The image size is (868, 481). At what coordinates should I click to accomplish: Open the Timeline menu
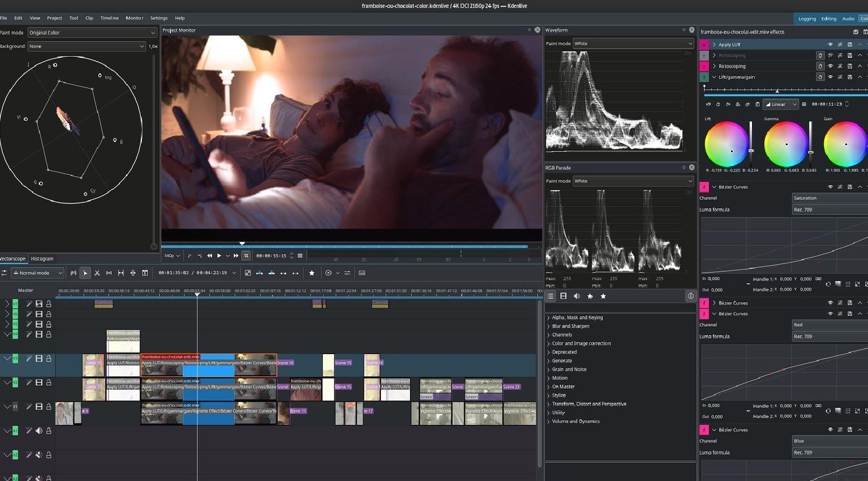[x=110, y=18]
